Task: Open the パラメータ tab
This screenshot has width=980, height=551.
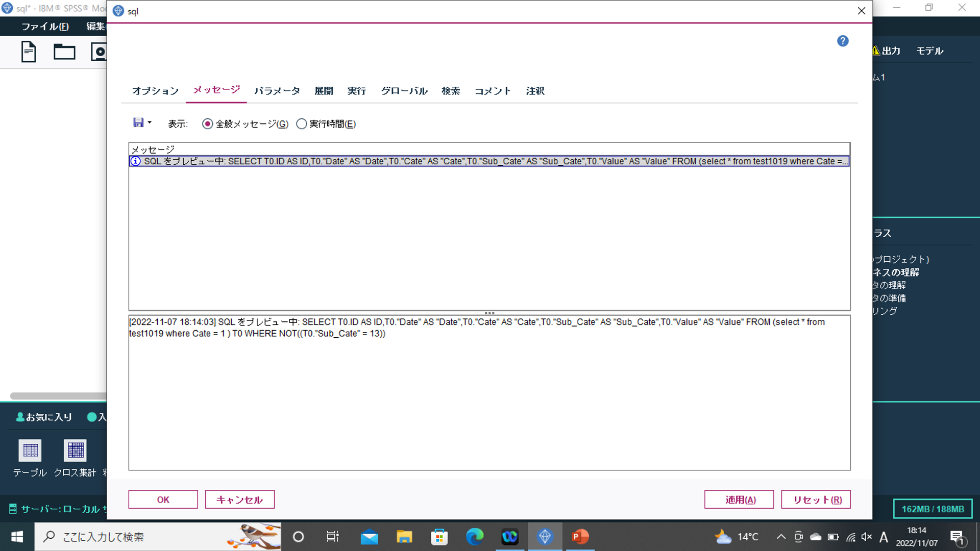Action: point(277,91)
